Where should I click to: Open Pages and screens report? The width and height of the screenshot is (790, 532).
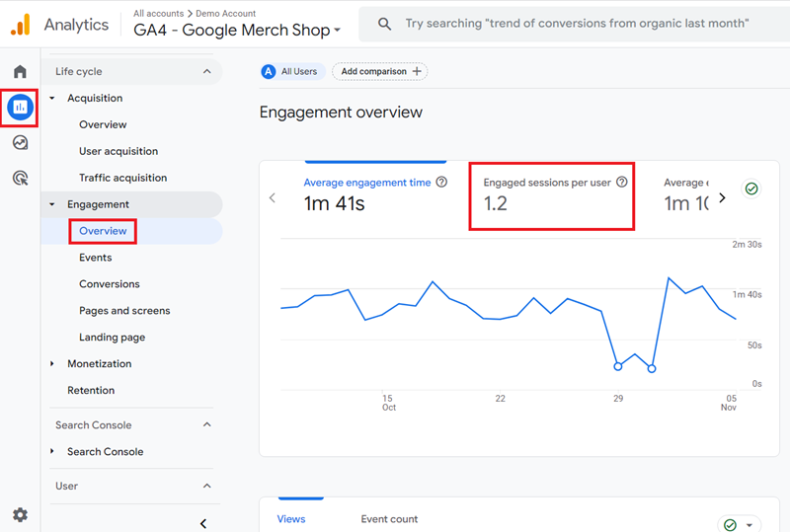pyautogui.click(x=124, y=311)
